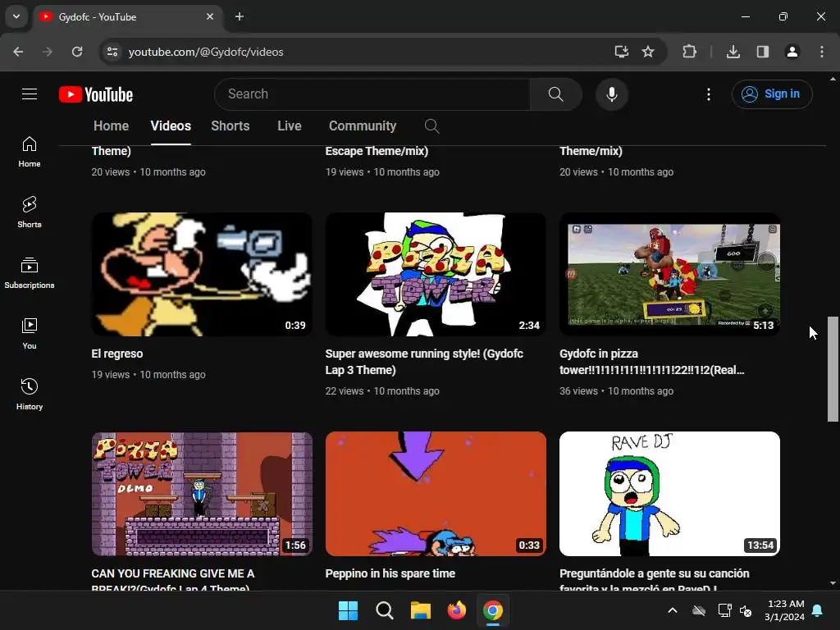
Task: Click Super awesome running style title
Action: tap(424, 362)
